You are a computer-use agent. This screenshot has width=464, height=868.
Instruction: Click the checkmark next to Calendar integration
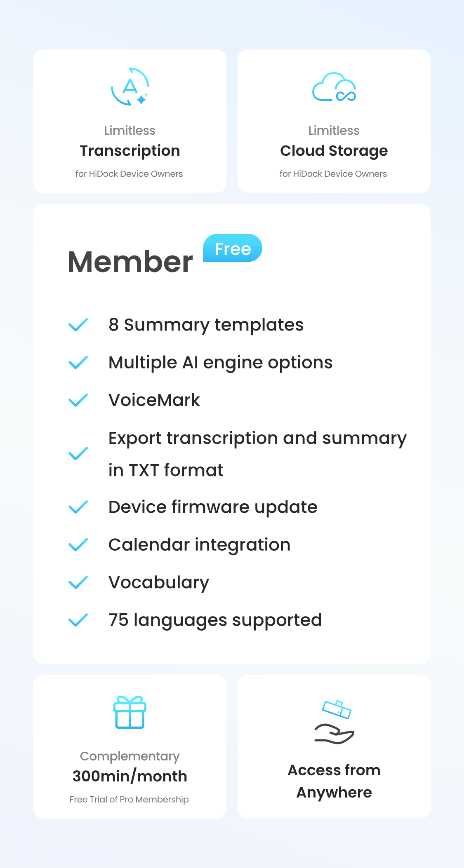click(x=78, y=545)
